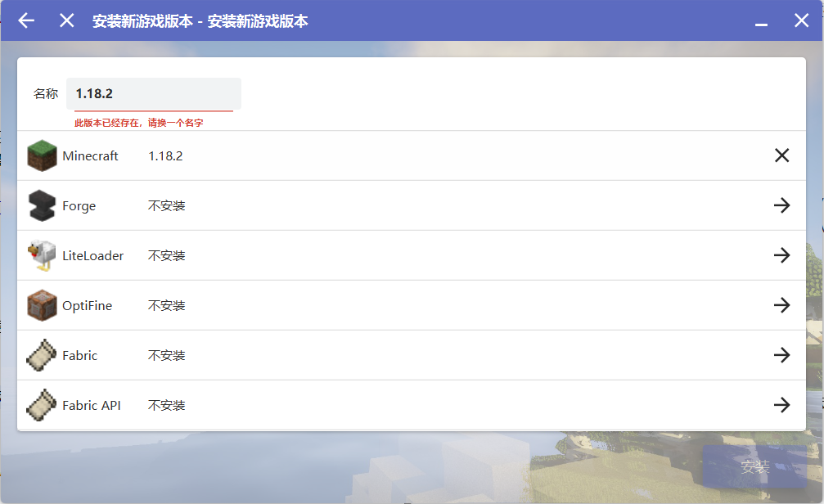Close the install page via title X
The image size is (824, 504).
coord(67,20)
